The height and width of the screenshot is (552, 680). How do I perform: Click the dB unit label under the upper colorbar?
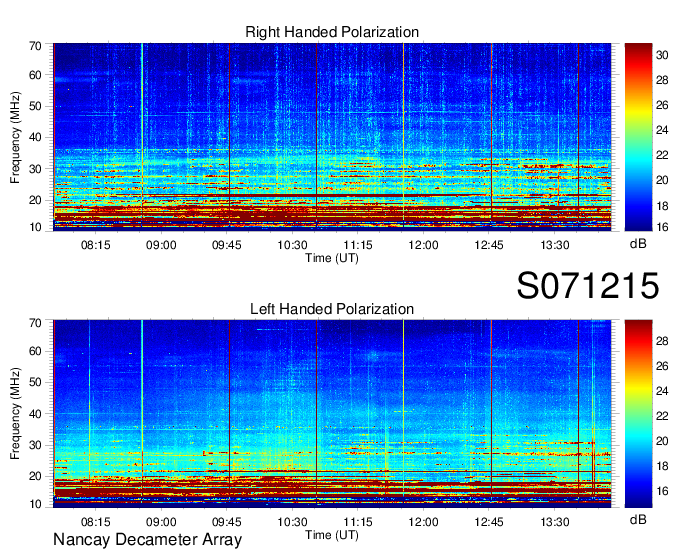click(x=638, y=244)
